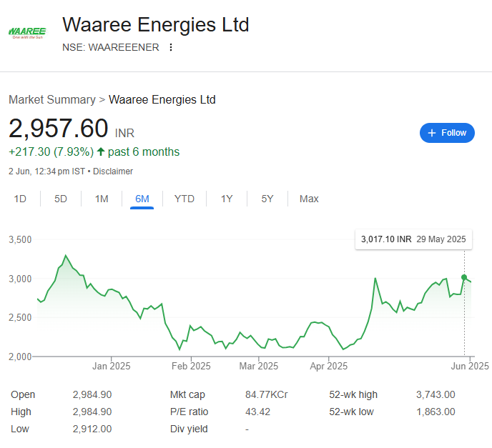
Task: Switch to the 5D chart range
Action: click(x=61, y=199)
